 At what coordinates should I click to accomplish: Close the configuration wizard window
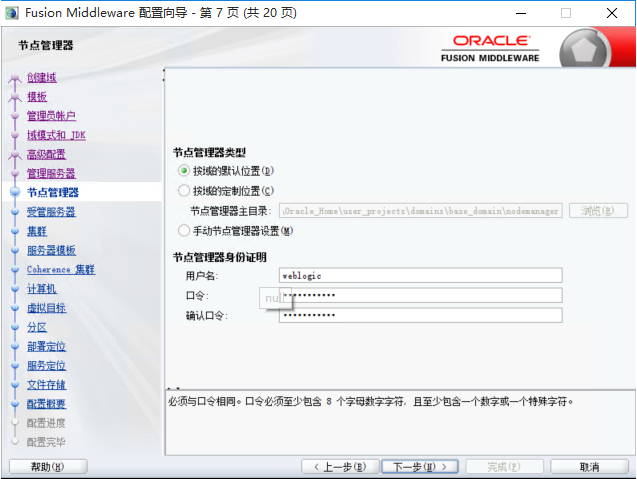[612, 13]
